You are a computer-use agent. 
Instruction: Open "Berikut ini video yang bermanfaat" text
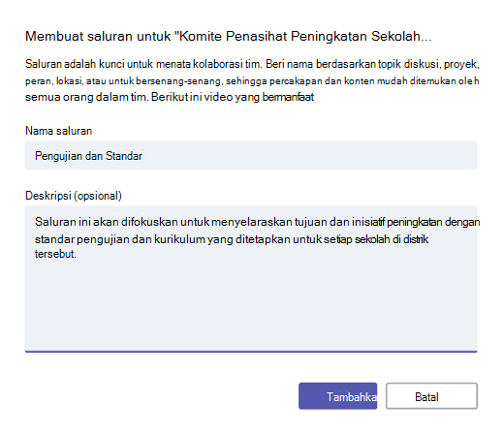[233, 97]
